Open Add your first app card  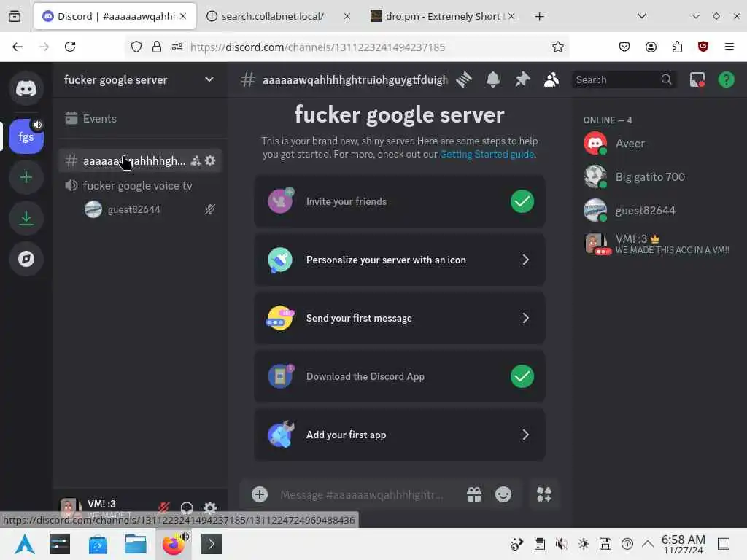[400, 435]
